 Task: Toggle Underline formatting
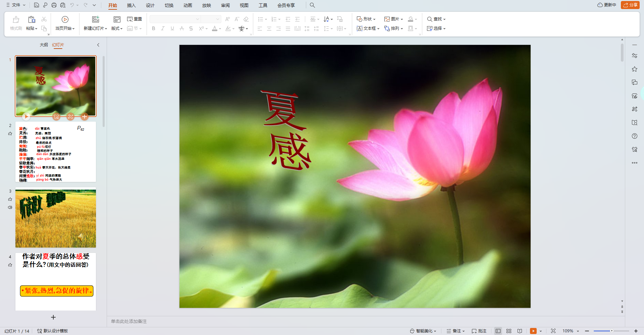[x=172, y=28]
